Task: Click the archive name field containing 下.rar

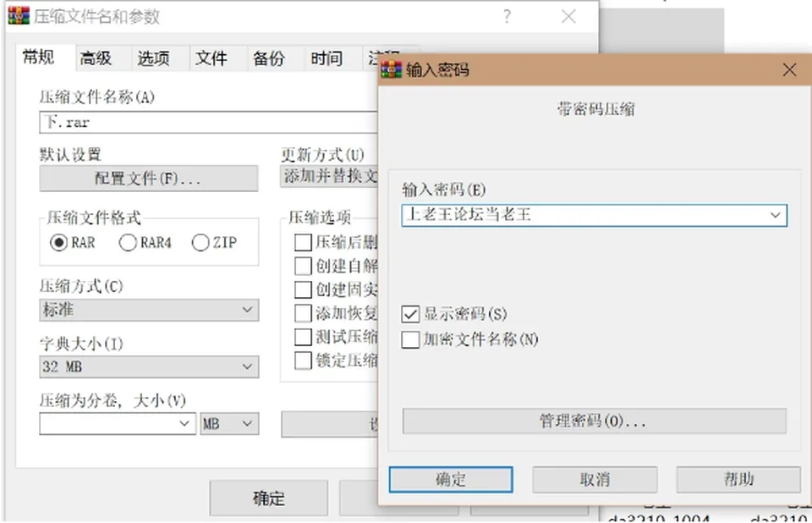Action: click(x=208, y=123)
